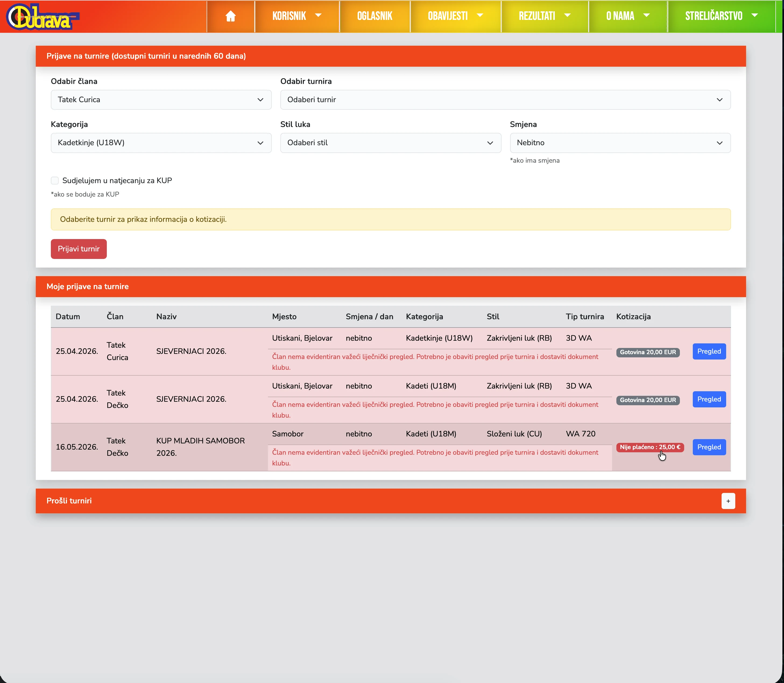Click Pregled for KUP MLADIH SAMOBOR

708,447
